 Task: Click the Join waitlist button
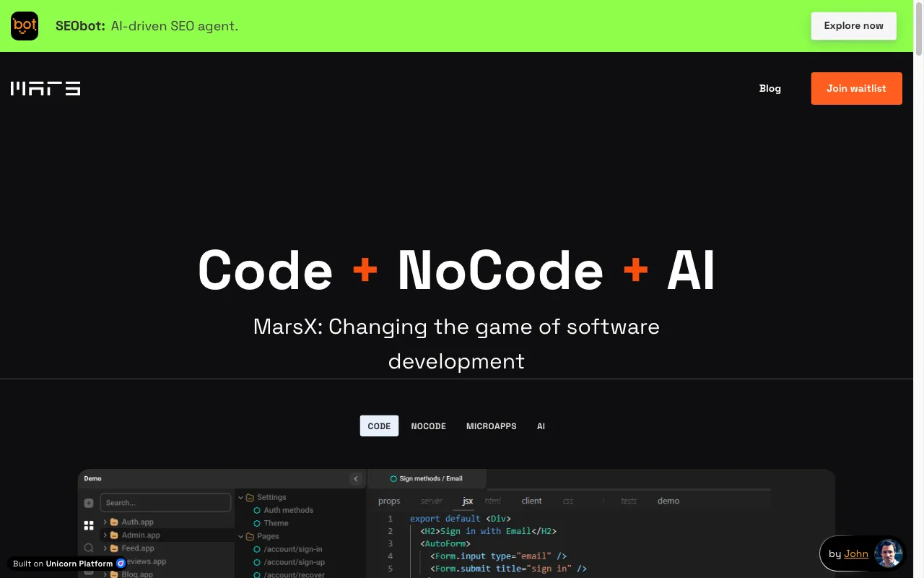pos(857,88)
